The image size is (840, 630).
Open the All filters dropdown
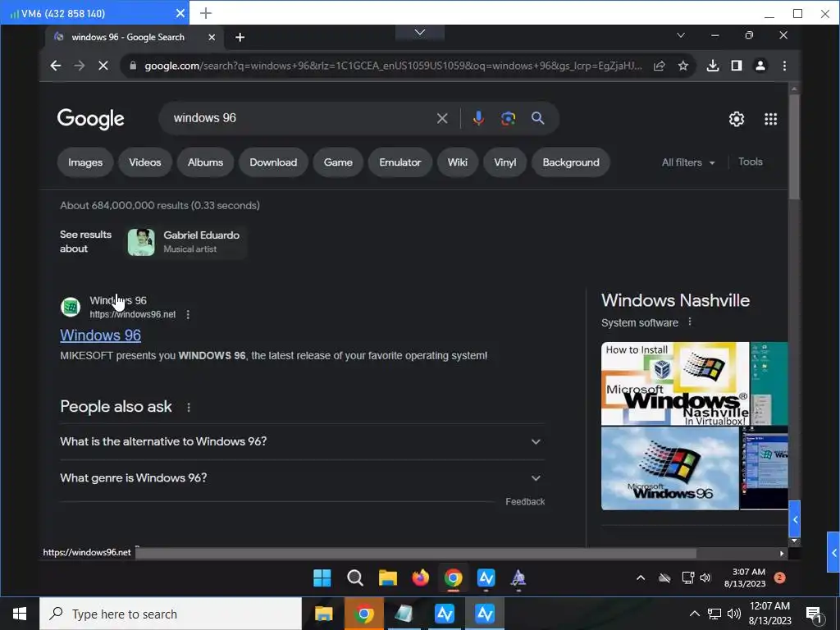tap(688, 162)
